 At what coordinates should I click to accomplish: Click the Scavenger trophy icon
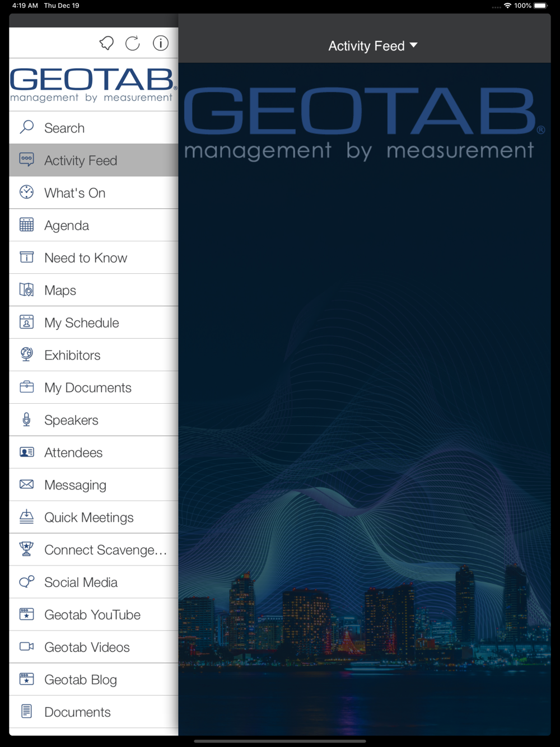26,549
